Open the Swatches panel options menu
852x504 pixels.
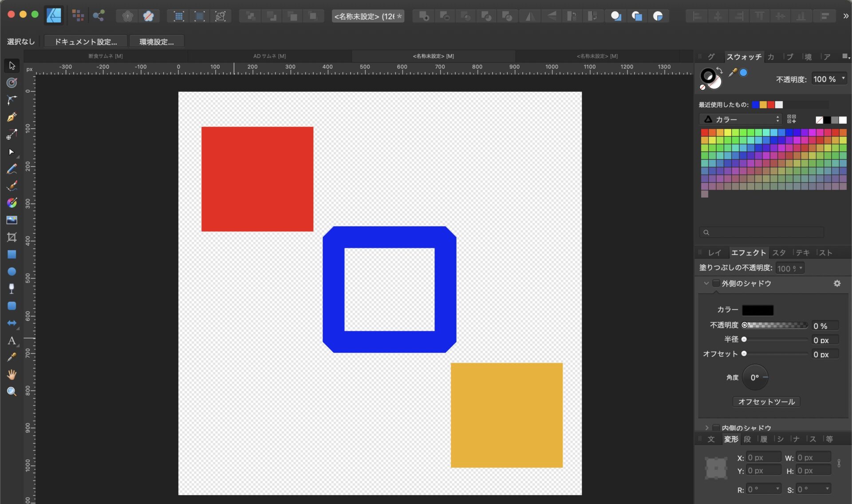845,56
